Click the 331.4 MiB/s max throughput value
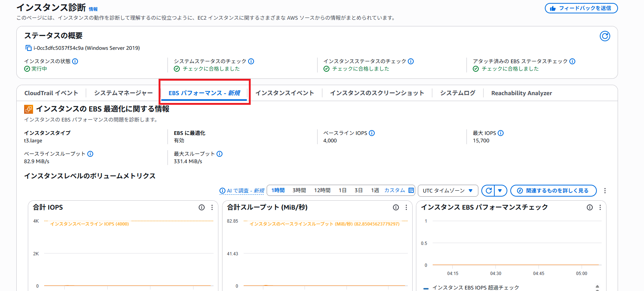 188,161
